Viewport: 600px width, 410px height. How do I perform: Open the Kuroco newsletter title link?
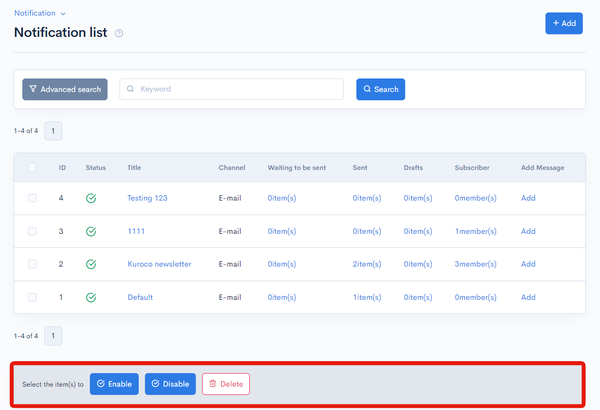(159, 264)
